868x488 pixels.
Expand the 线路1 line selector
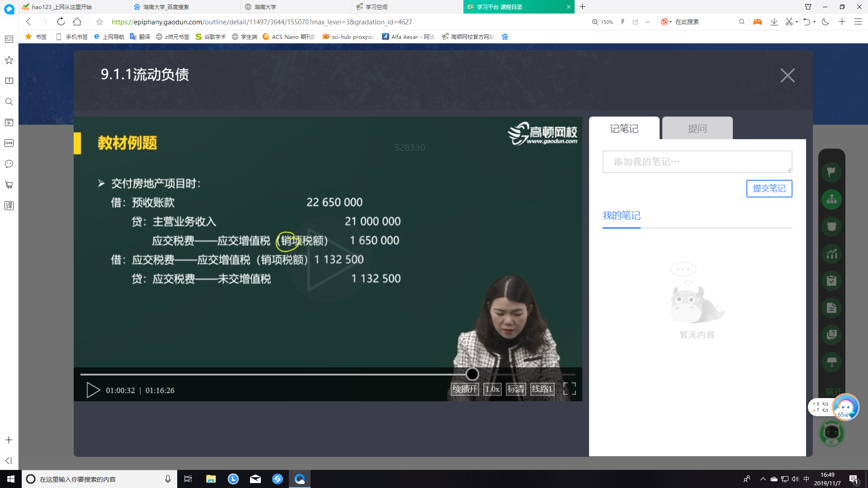pos(542,389)
